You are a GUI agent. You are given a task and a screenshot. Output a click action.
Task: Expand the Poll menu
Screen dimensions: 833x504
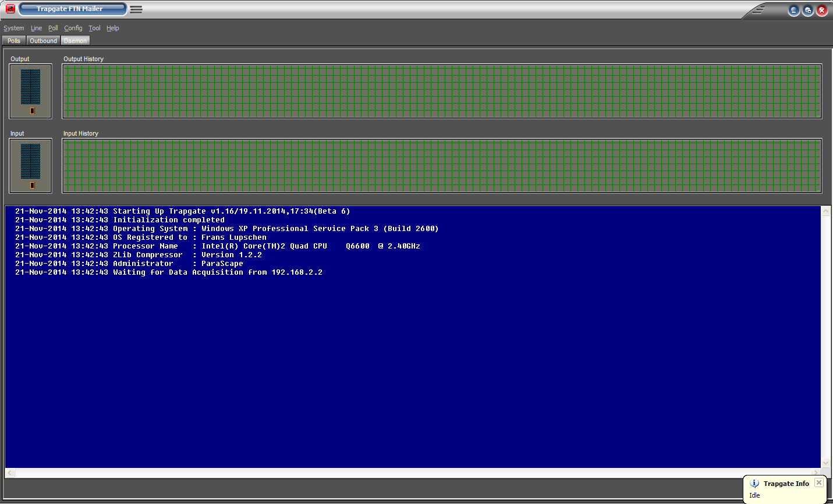pos(53,28)
